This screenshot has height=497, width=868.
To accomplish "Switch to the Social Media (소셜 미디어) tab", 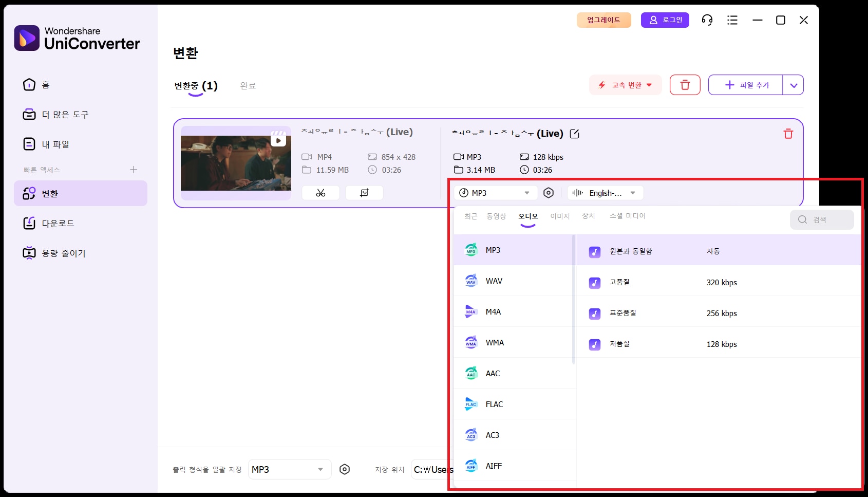I will (x=627, y=216).
